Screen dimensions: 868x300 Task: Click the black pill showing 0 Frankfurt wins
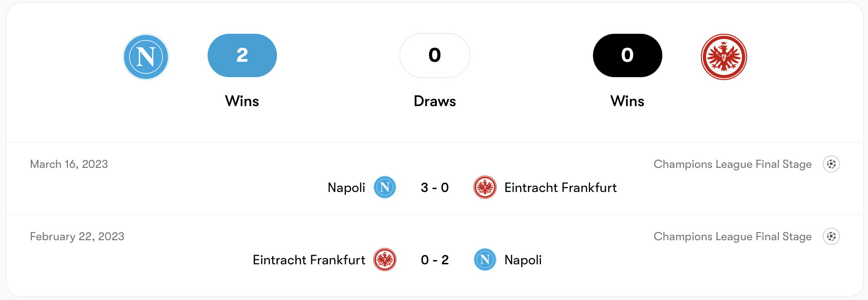tap(627, 55)
